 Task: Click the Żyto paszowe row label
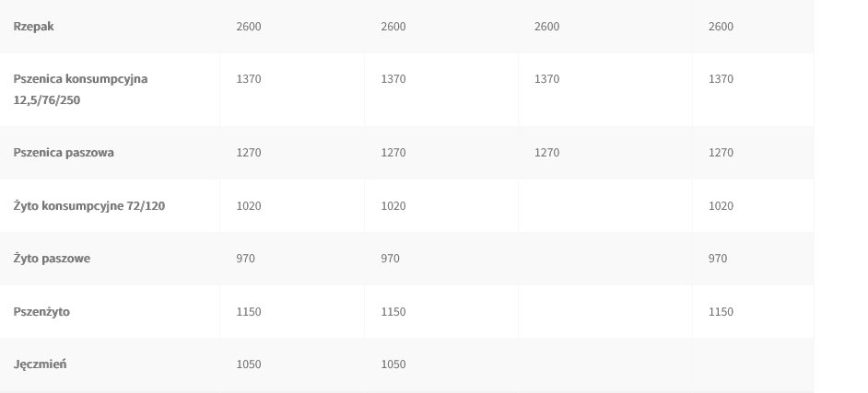[x=52, y=259]
